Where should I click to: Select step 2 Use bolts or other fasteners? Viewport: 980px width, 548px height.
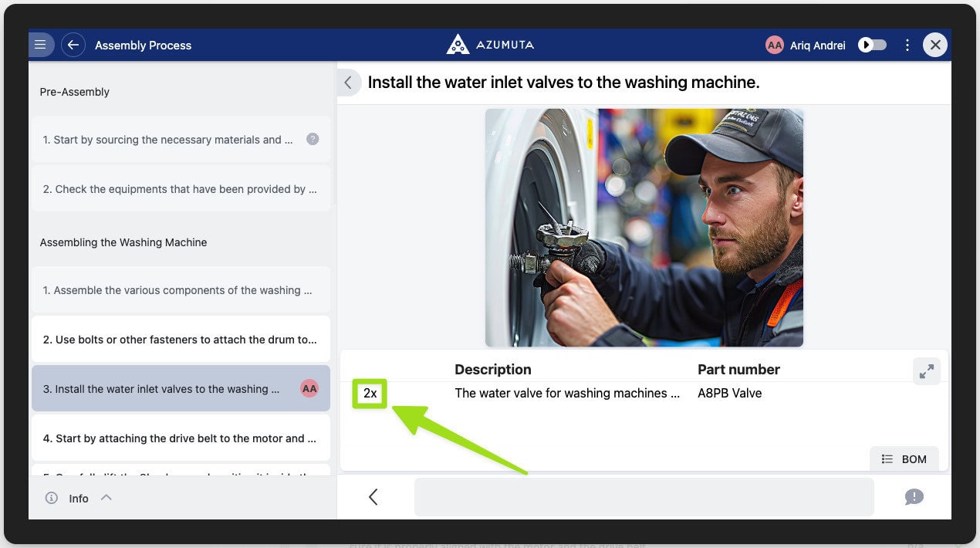click(181, 340)
